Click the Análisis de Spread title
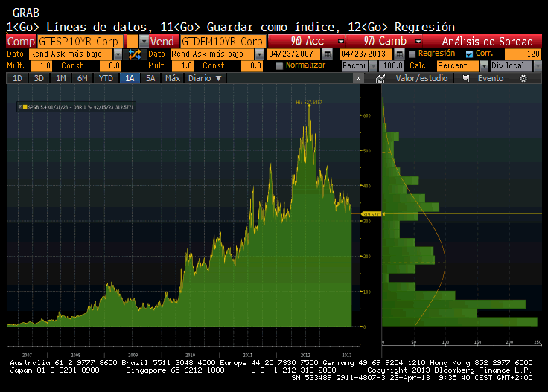The width and height of the screenshot is (548, 392). [x=487, y=42]
